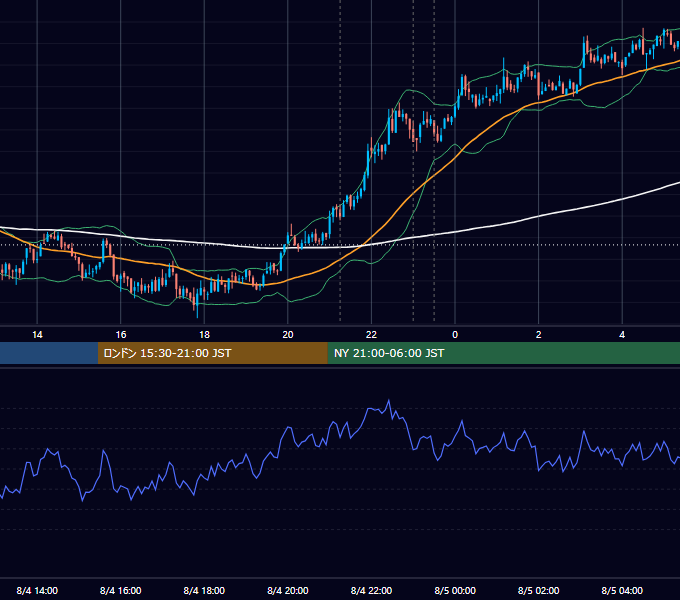The image size is (680, 600).
Task: Click the 8/4 18:00 date label
Action: (x=204, y=591)
